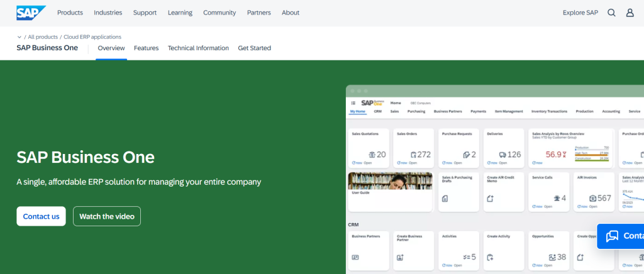Click the User Guide library thumbnail
This screenshot has height=274, width=644.
click(x=390, y=180)
